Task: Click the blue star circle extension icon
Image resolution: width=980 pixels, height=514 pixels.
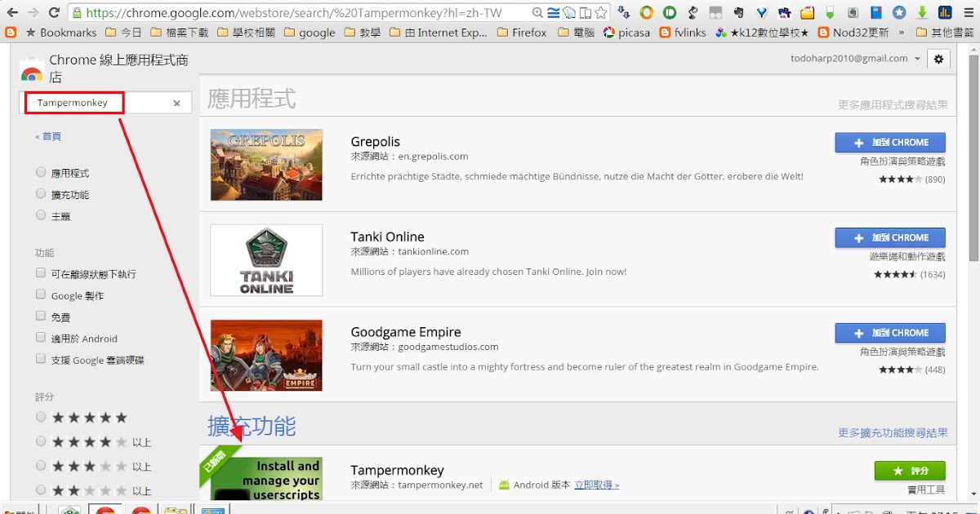Action: click(x=899, y=13)
